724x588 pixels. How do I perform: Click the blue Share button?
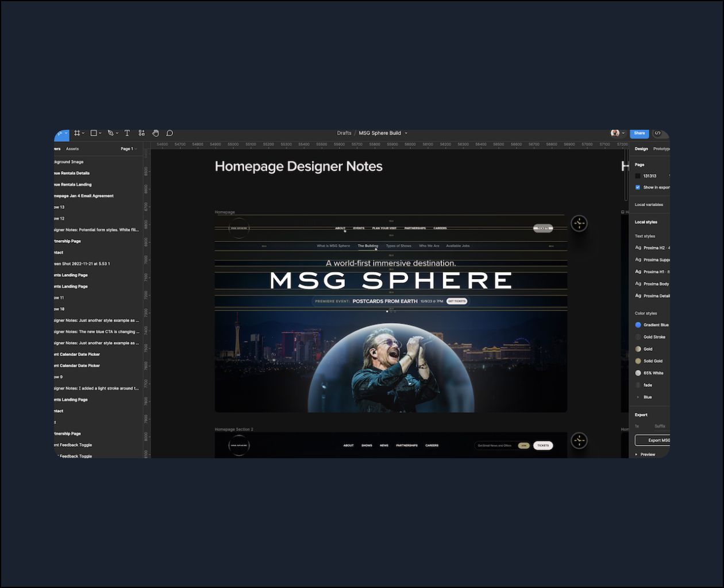[x=639, y=133]
